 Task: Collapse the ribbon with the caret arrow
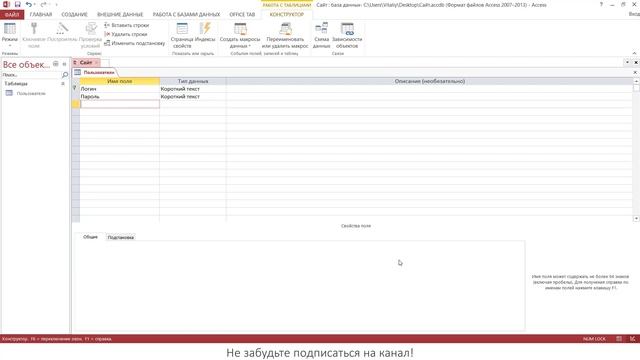tap(634, 53)
